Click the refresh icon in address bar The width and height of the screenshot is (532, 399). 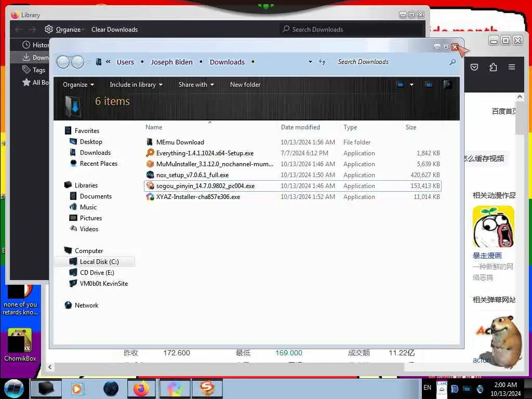click(322, 62)
